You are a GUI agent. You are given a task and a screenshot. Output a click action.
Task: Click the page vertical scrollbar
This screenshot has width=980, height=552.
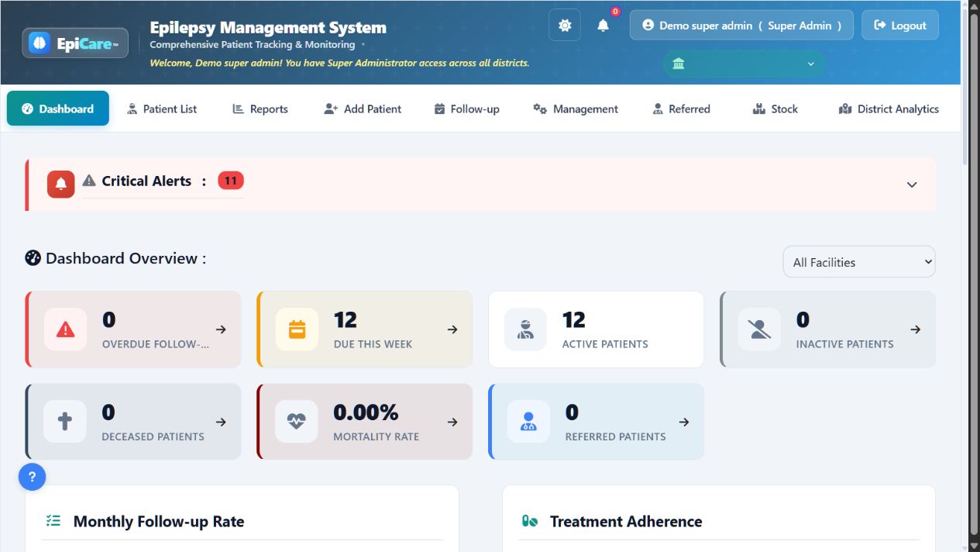pos(974,276)
